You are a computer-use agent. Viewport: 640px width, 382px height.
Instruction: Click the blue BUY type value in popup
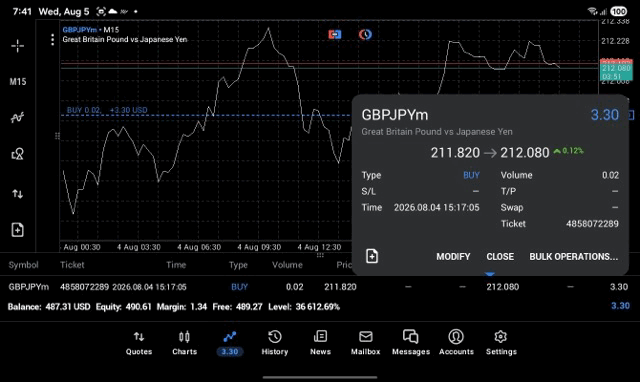coord(471,175)
